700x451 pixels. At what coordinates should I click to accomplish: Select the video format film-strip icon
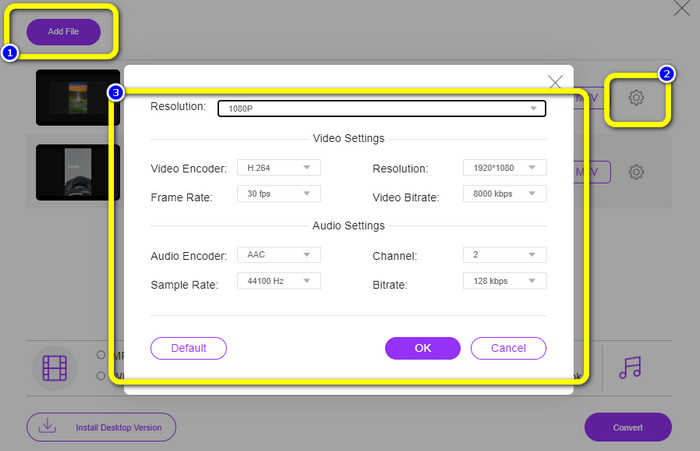54,368
